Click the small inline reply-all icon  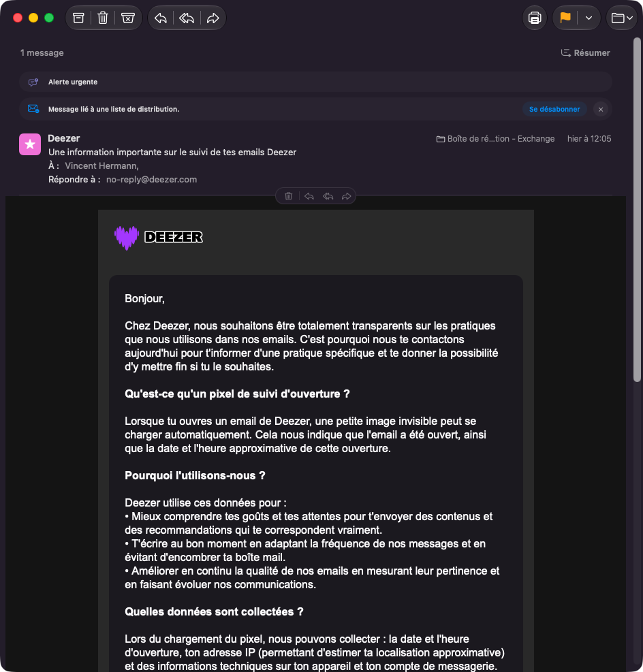point(328,196)
